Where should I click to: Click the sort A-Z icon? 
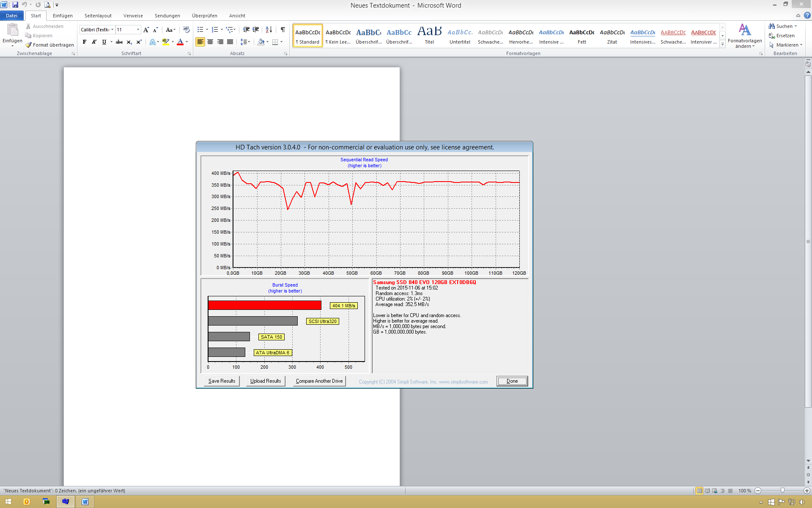pos(269,30)
